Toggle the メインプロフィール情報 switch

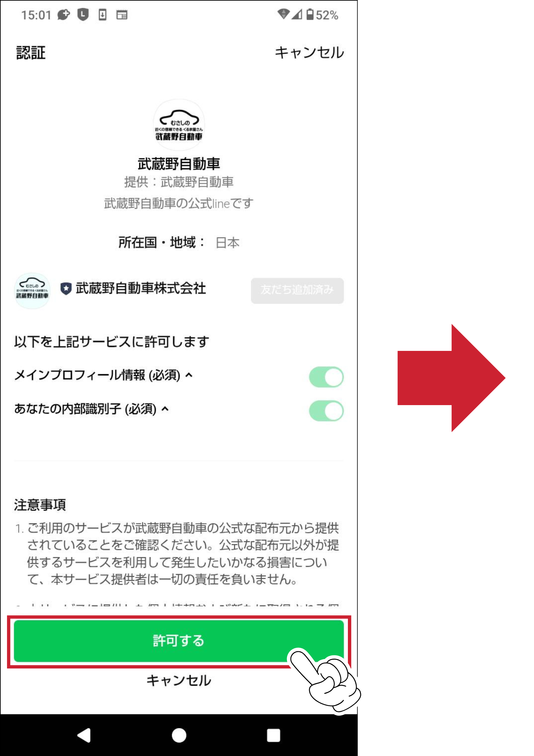[x=326, y=377]
